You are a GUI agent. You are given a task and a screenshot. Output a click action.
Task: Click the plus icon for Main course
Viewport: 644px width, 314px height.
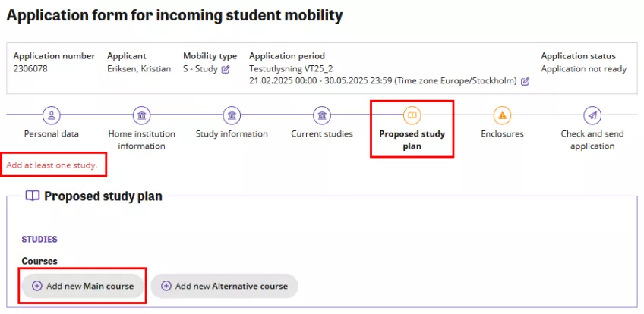click(x=37, y=286)
